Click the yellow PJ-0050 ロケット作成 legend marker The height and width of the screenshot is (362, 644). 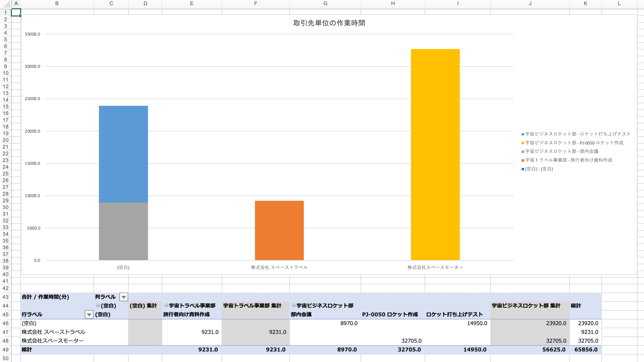[523, 143]
